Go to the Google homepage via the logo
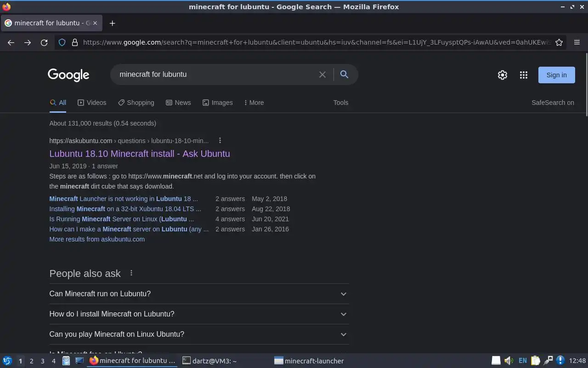 tap(68, 75)
